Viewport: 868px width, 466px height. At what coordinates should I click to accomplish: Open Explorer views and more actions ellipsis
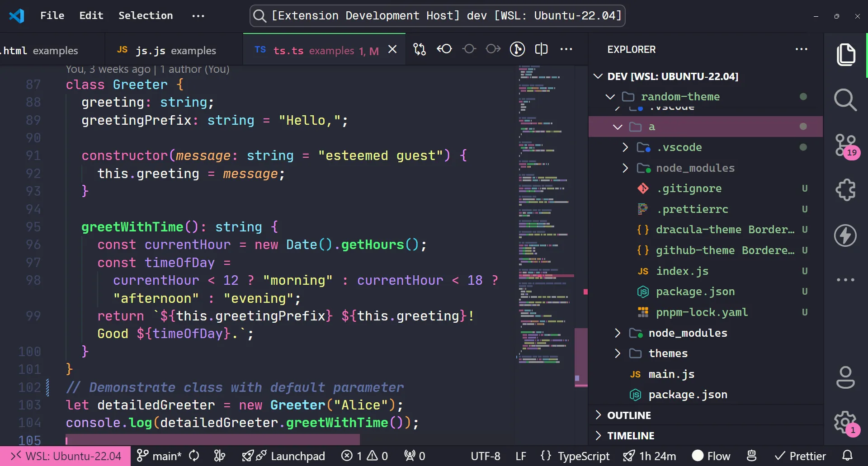tap(802, 49)
